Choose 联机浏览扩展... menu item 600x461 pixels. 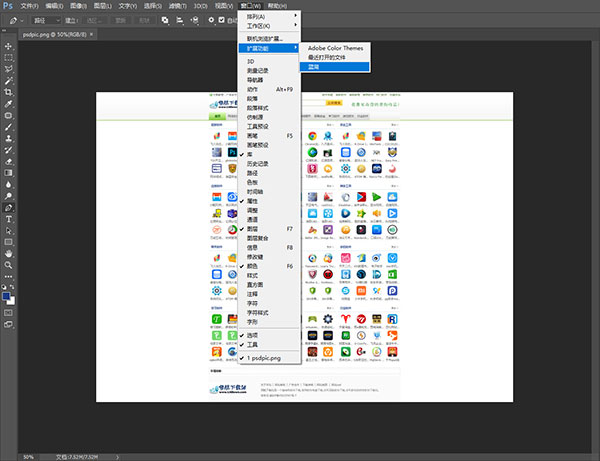tap(269, 39)
